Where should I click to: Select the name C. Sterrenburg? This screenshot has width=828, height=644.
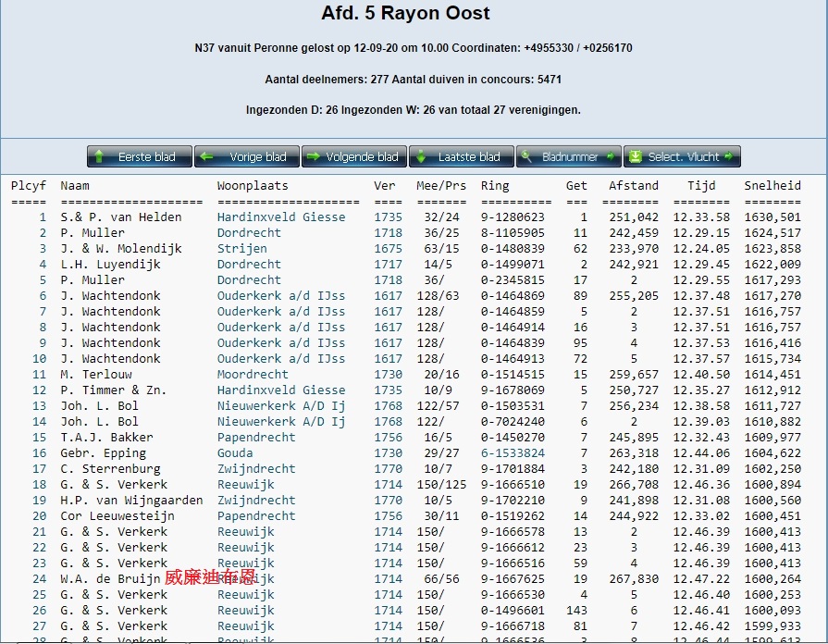[x=110, y=468]
